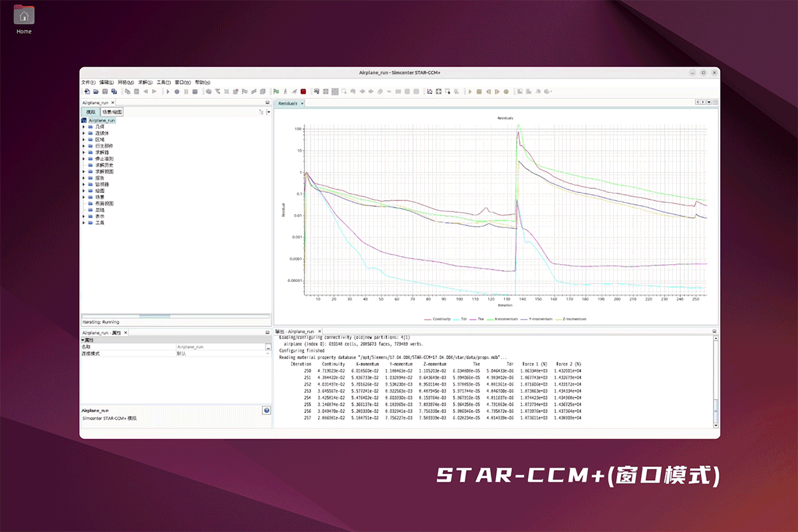Expand the 求解器 tree node
Image resolution: width=798 pixels, height=532 pixels.
tap(84, 152)
